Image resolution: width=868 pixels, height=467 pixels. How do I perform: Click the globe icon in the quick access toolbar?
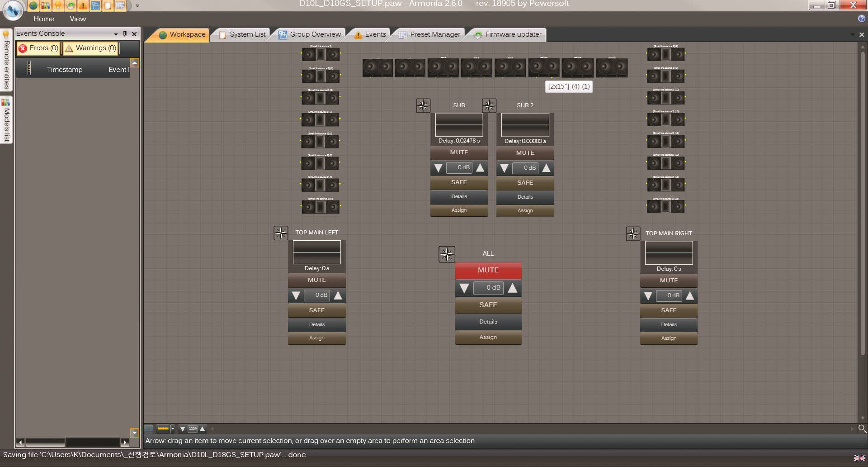tap(33, 6)
